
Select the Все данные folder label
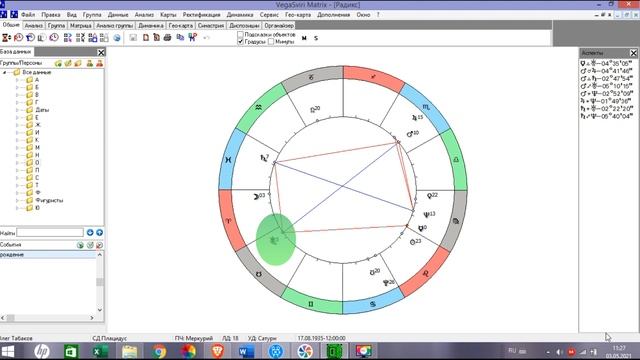click(37, 72)
